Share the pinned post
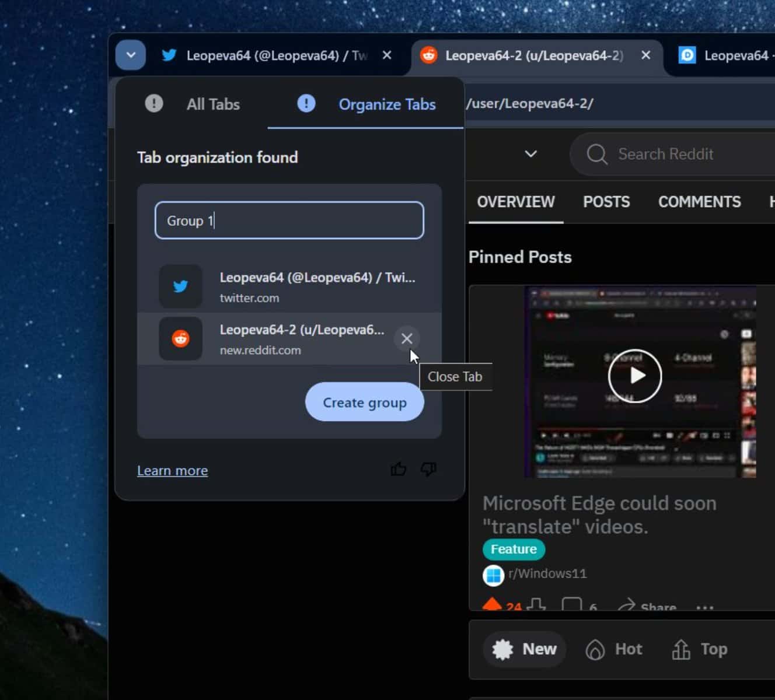775x700 pixels. point(647,607)
